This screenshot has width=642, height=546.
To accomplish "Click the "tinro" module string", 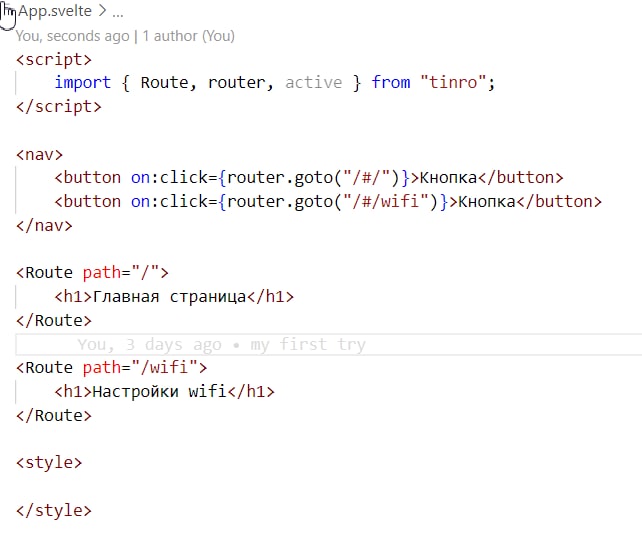I will tap(453, 83).
